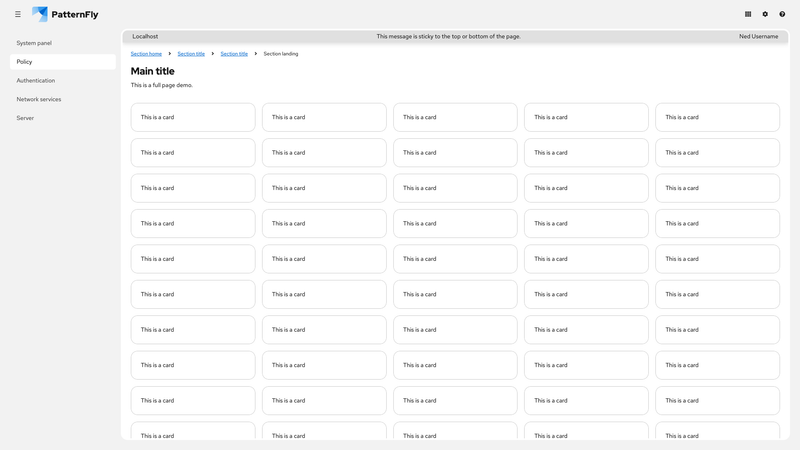Open settings gear icon in header
Screen dimensions: 800x450
click(765, 14)
